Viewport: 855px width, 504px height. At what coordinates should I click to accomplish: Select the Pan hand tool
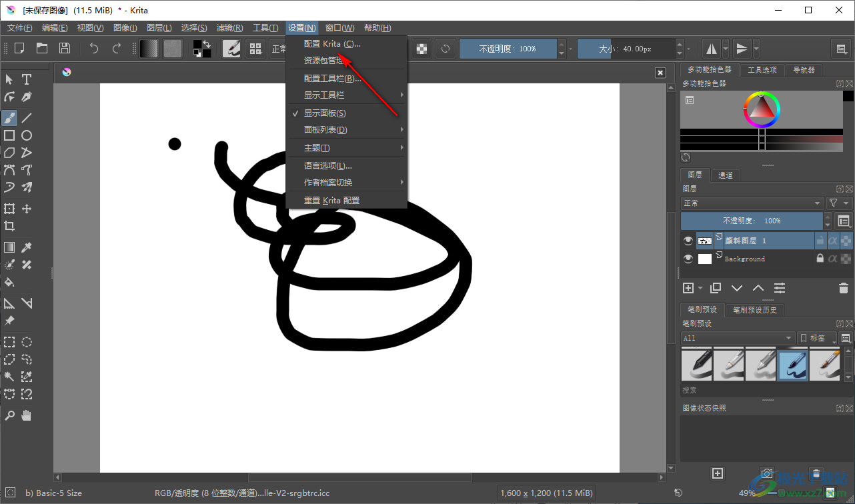27,415
